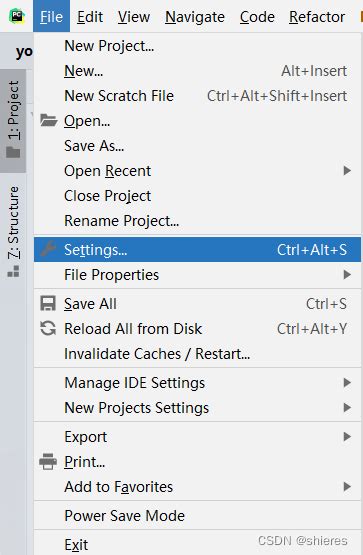Expand the Open Recent submenu arrow

point(347,171)
